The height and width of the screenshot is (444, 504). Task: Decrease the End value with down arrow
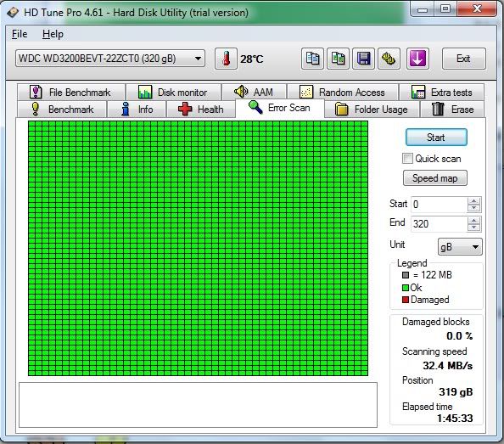[x=473, y=228]
